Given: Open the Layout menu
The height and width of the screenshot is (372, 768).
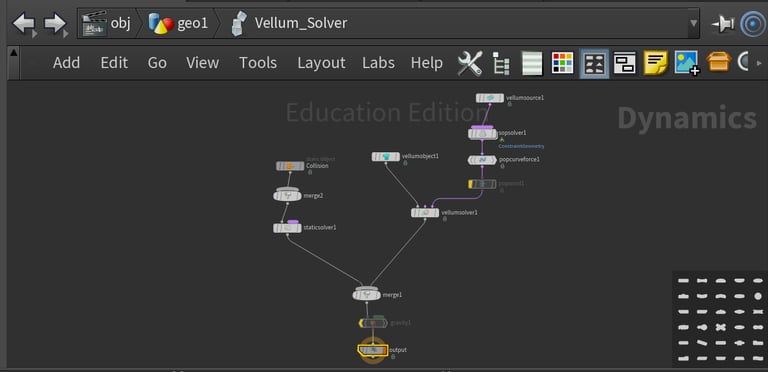Looking at the screenshot, I should pos(321,63).
